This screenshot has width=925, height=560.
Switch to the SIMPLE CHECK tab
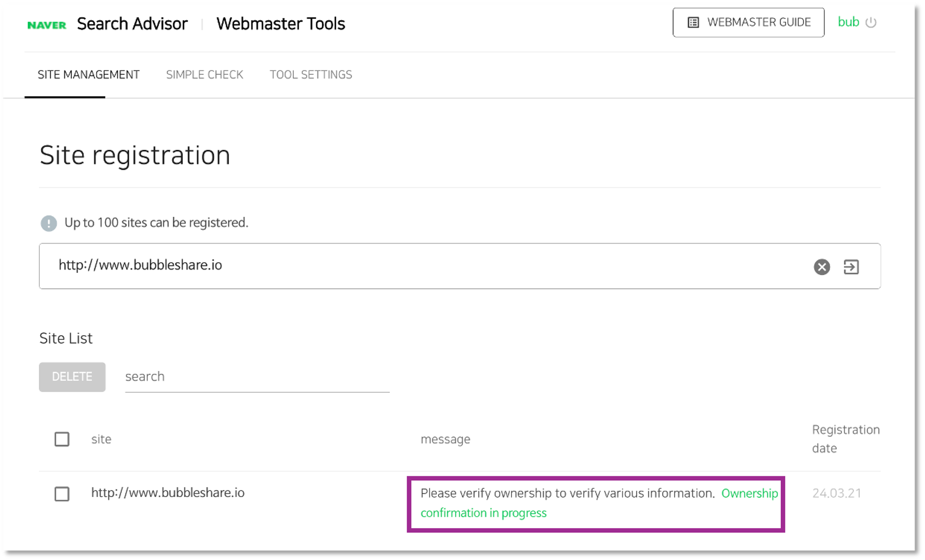point(204,74)
